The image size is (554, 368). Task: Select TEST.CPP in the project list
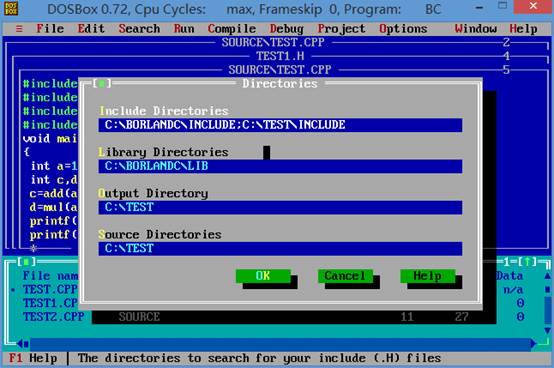(50, 290)
